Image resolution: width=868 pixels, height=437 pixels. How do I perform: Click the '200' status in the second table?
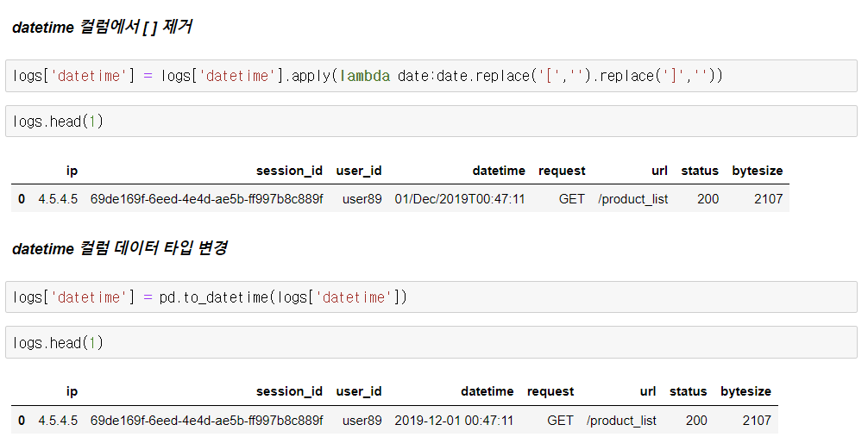(x=696, y=421)
